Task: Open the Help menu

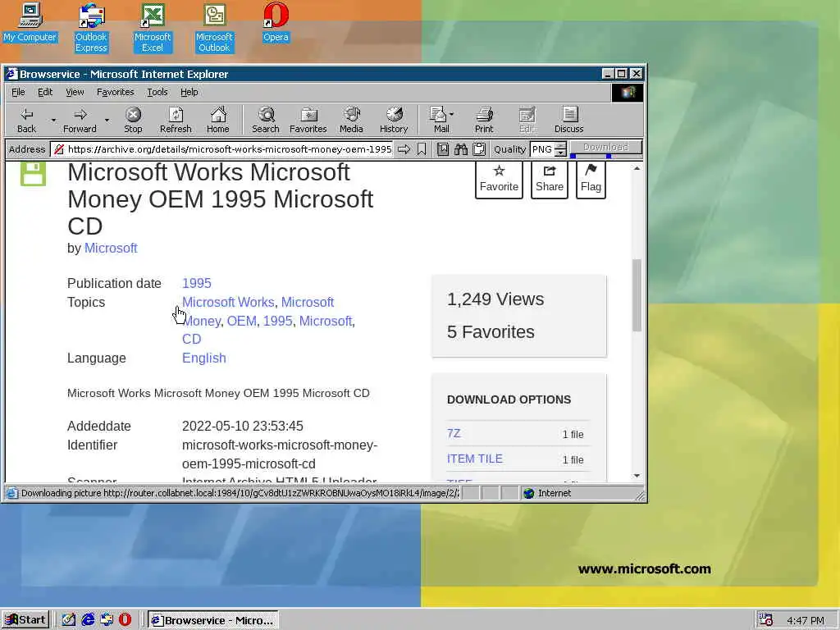Action: click(189, 92)
